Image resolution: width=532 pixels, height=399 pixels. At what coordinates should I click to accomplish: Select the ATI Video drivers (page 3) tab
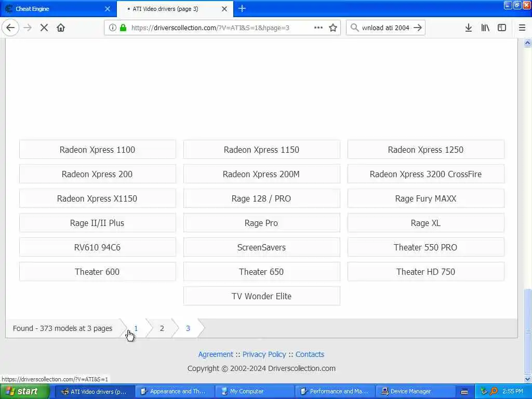click(x=175, y=9)
